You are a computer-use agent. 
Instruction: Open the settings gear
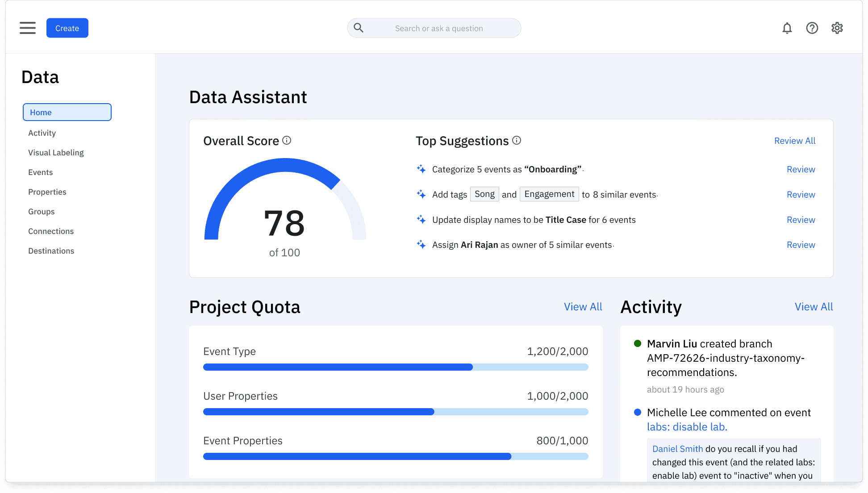[837, 28]
